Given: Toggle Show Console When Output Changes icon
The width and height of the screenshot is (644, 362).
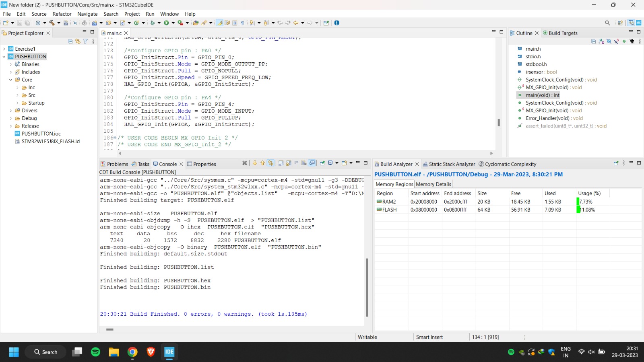Looking at the screenshot, I should pos(312,163).
